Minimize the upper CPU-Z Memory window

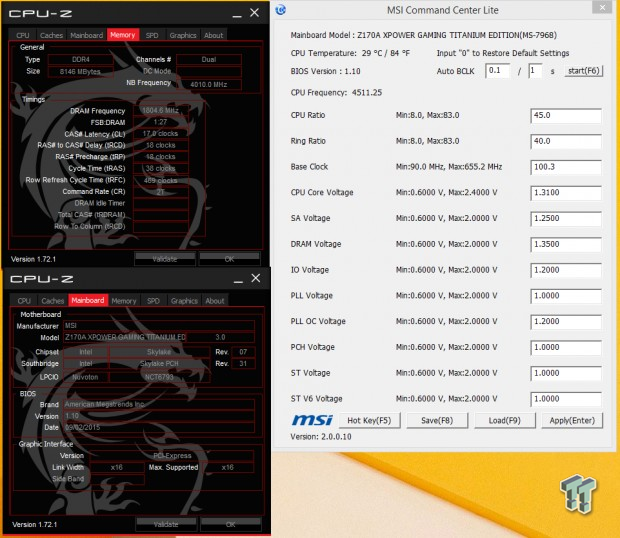click(237, 16)
